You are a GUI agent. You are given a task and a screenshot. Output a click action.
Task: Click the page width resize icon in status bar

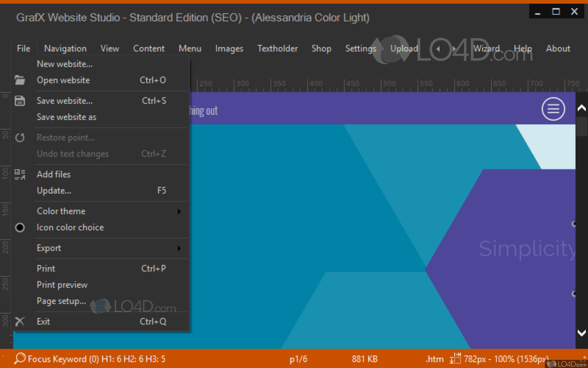[455, 358]
